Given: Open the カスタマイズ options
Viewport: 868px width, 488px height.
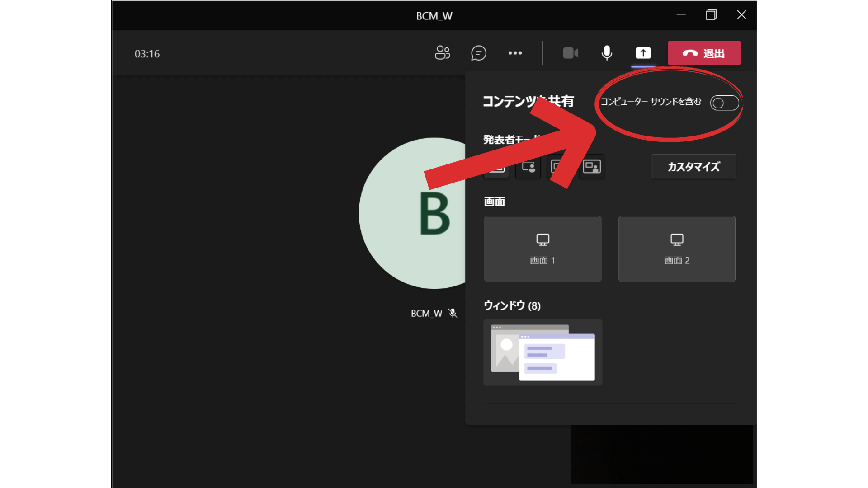Looking at the screenshot, I should tap(693, 166).
